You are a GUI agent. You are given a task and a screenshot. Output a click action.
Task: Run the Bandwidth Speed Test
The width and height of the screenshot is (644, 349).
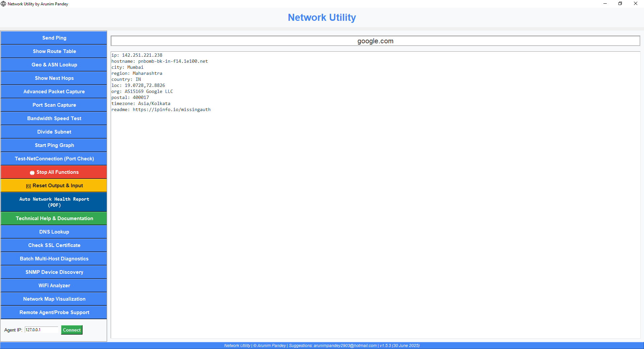[x=54, y=118]
